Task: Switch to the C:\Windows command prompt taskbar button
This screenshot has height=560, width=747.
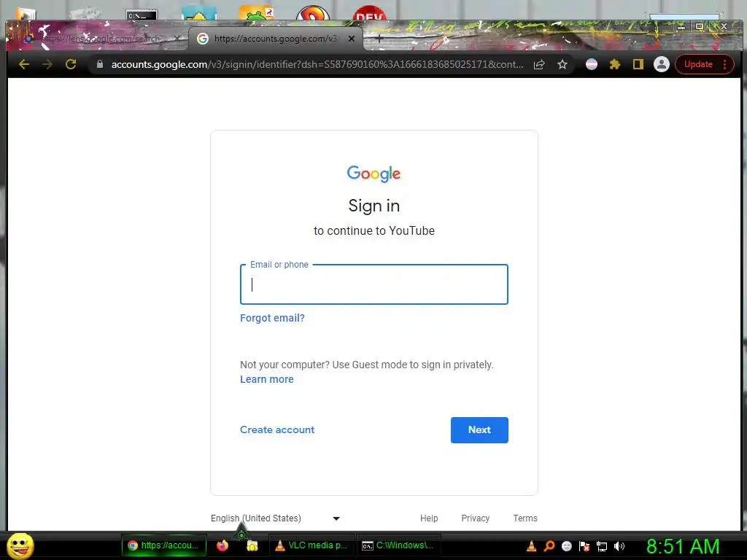Action: (398, 545)
